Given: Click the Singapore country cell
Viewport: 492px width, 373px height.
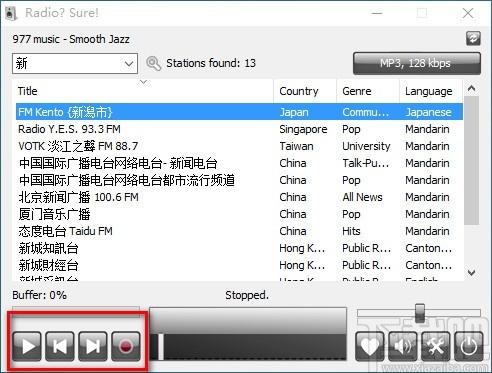Looking at the screenshot, I should pos(303,129).
